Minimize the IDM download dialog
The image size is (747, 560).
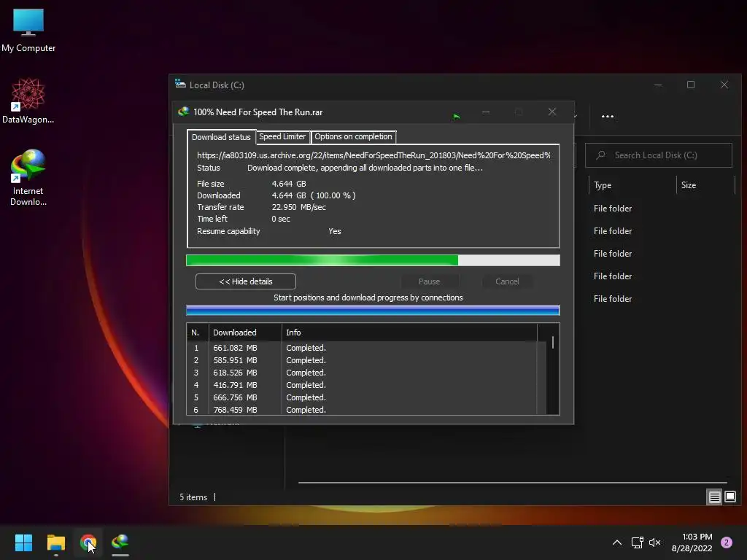coord(485,112)
